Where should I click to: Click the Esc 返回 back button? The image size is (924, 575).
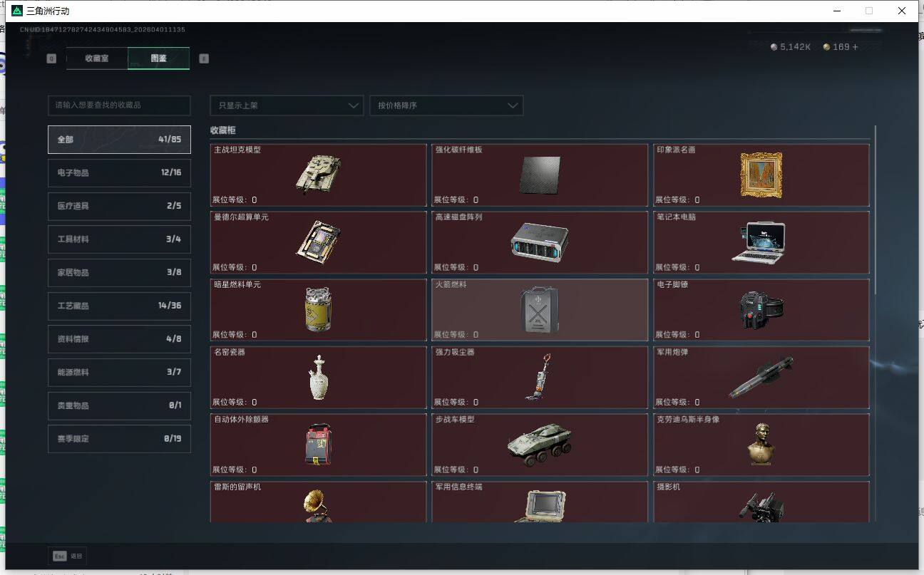point(68,556)
